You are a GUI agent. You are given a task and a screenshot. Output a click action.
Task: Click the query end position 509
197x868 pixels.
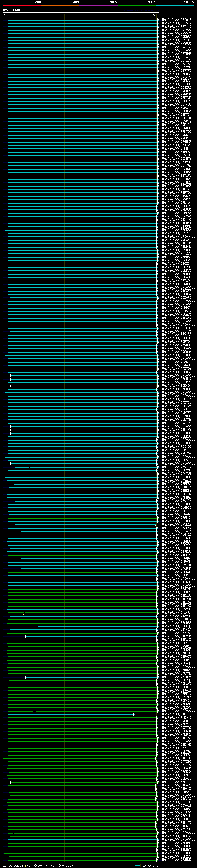(x=155, y=15)
